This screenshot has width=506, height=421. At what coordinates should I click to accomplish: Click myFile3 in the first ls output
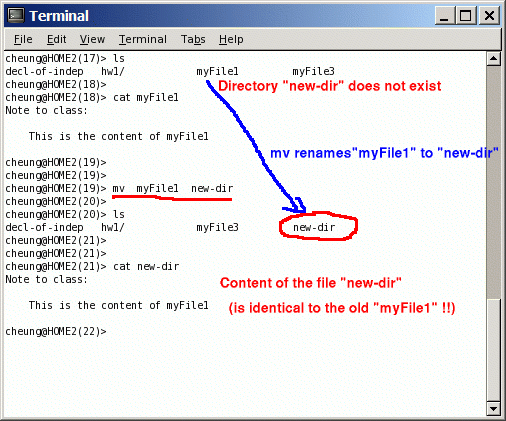click(x=313, y=71)
